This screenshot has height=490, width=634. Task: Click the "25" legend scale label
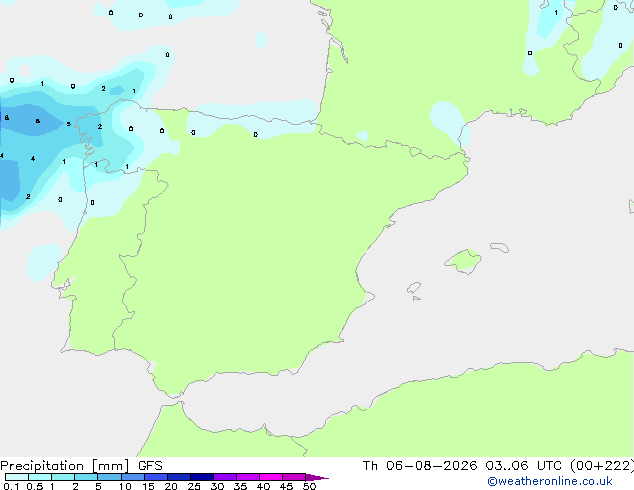pos(194,486)
